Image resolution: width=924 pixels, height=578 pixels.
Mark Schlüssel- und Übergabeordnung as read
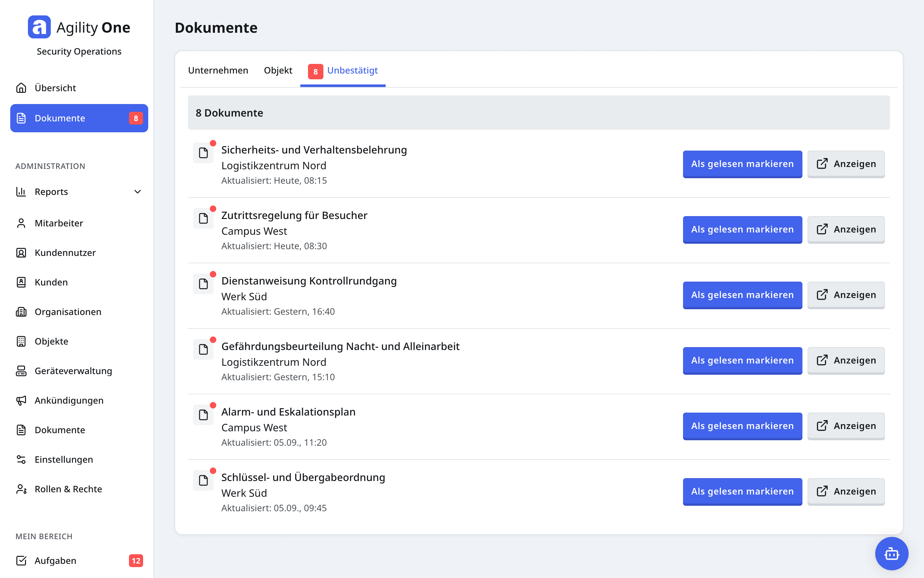[x=742, y=492]
